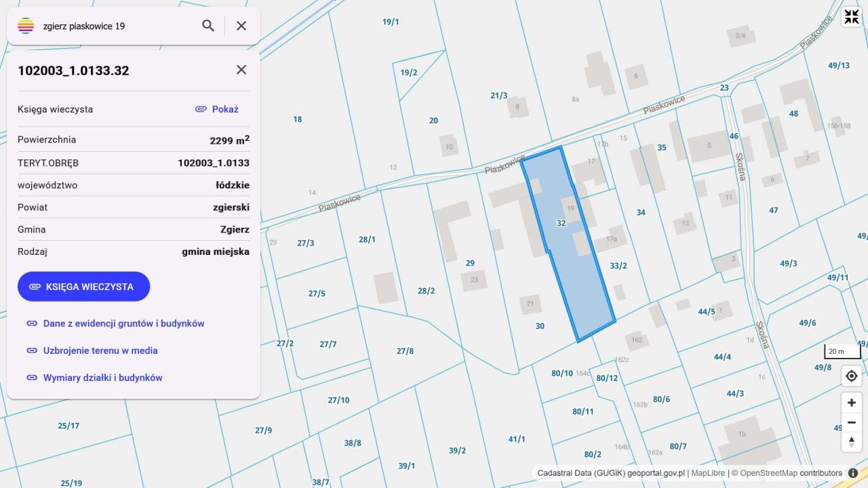The height and width of the screenshot is (488, 868).
Task: Show the Księga wieczysta via Pokaż
Action: pyautogui.click(x=225, y=109)
